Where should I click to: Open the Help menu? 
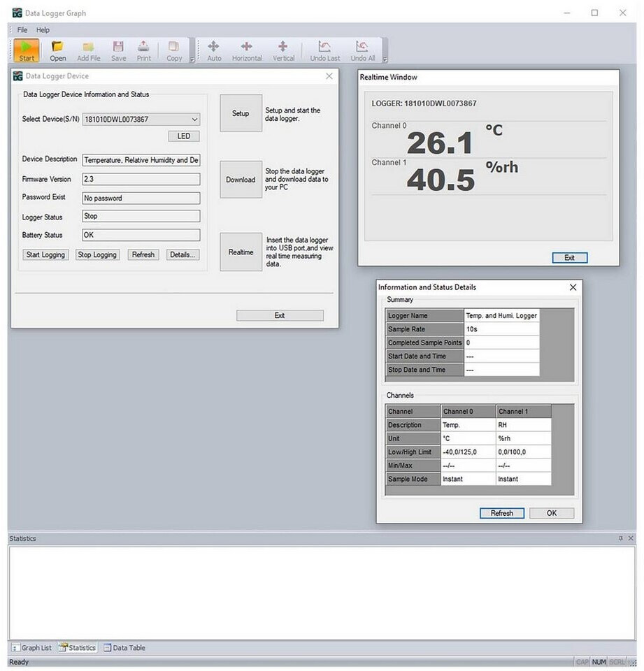click(43, 30)
